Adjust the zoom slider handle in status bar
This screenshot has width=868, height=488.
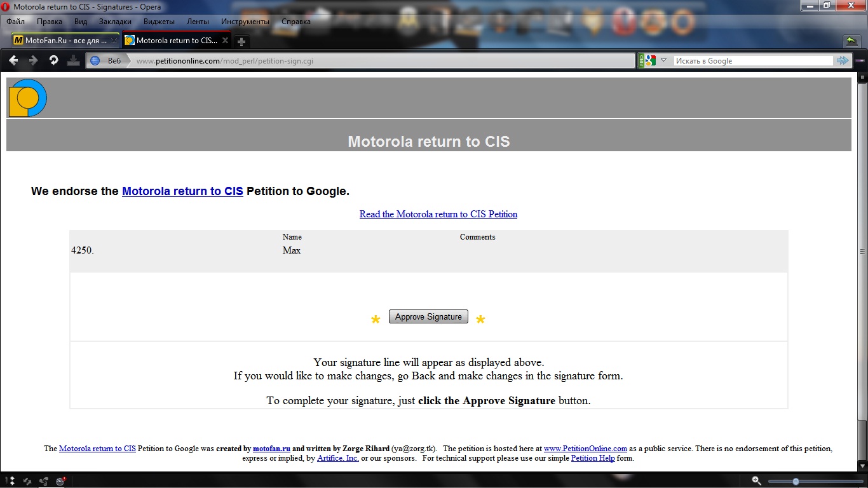tap(796, 482)
